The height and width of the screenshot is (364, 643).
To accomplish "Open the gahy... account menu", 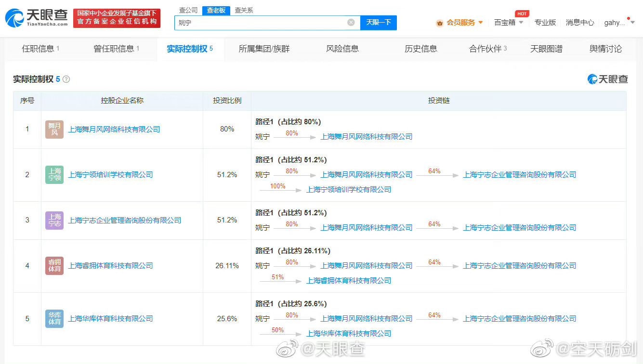I will (x=619, y=23).
